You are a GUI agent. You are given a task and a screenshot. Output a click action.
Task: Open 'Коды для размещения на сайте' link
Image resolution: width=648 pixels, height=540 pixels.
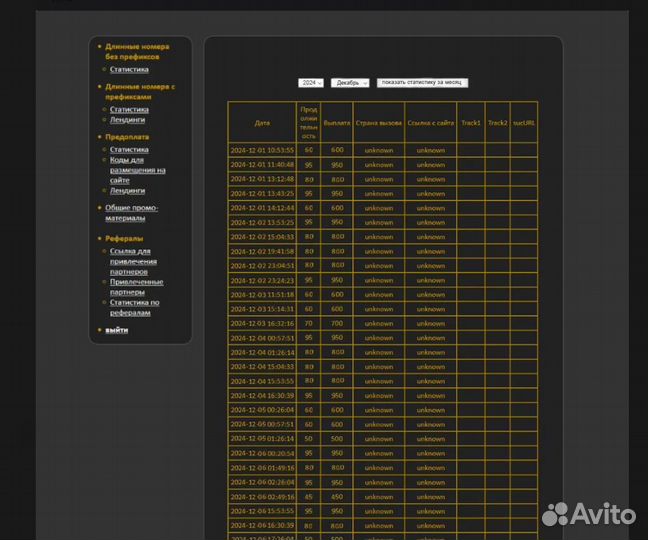pos(137,169)
